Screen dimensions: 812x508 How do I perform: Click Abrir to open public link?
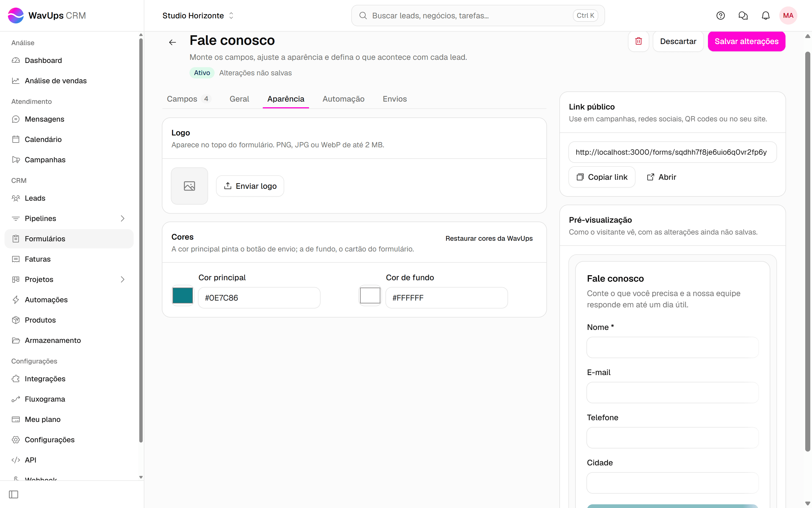(661, 177)
